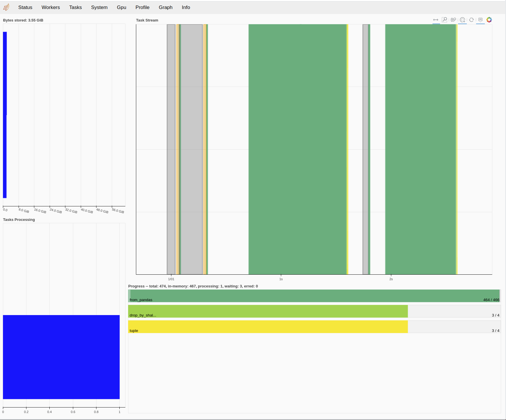Click the from_pandas progress bar

point(314,295)
